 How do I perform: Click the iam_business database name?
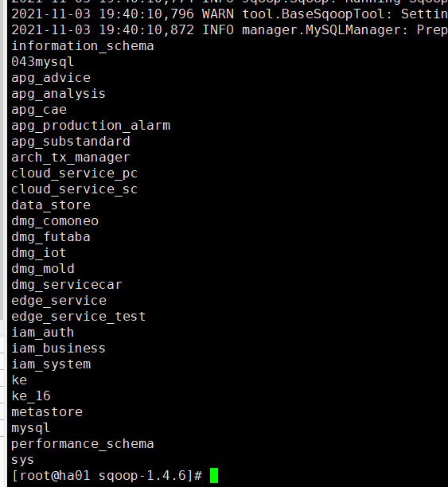[x=59, y=349]
